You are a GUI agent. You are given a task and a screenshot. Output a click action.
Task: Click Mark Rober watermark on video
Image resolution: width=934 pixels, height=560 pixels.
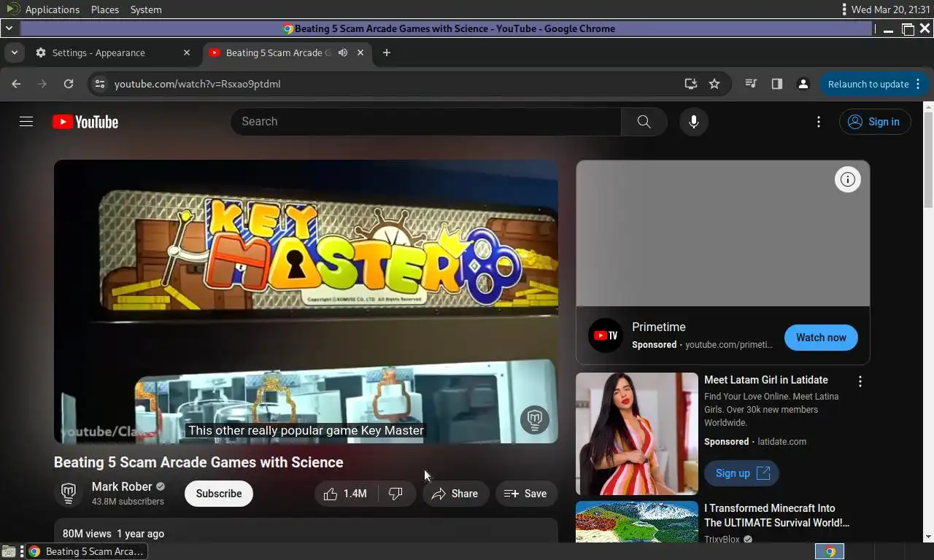535,420
